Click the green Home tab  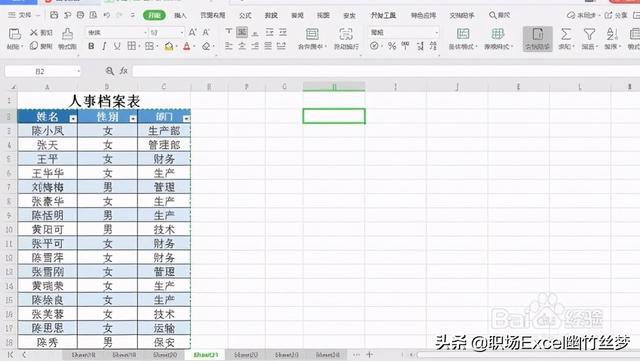click(x=154, y=16)
